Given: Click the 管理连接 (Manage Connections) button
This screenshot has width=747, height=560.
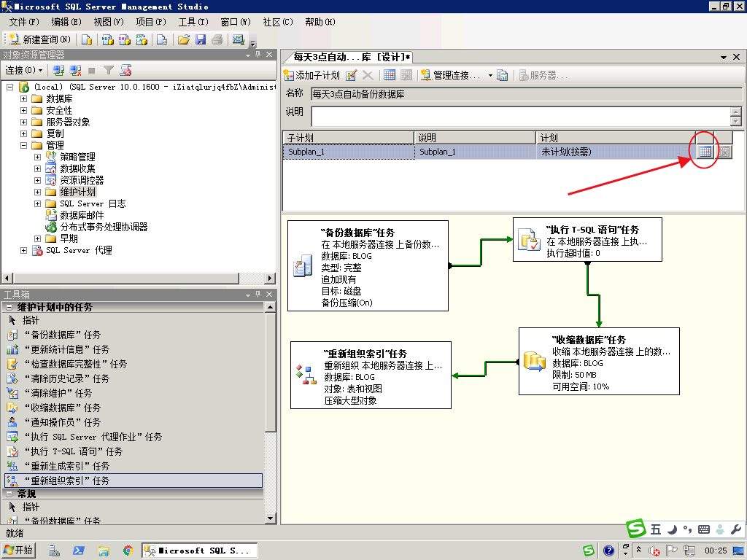Looking at the screenshot, I should pos(451,75).
